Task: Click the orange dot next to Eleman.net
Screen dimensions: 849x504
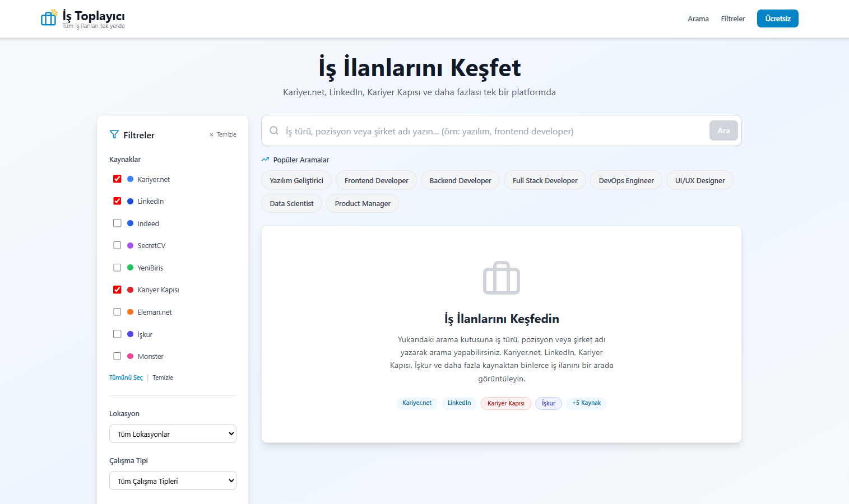Action: (130, 312)
